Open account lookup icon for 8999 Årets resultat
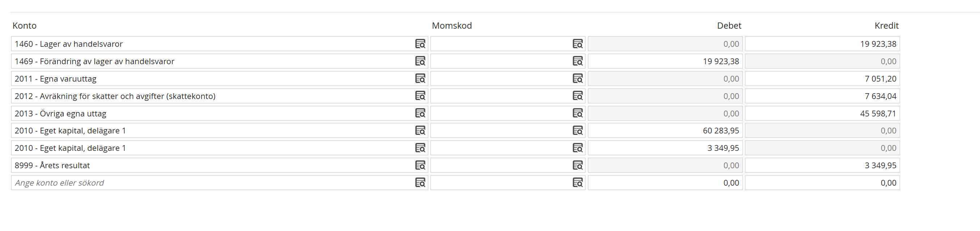 pos(420,165)
